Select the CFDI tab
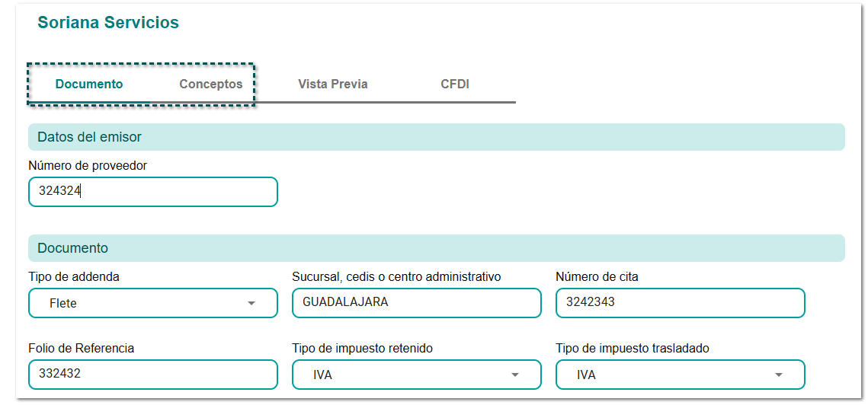Viewport: 868px width, 405px height. (455, 85)
